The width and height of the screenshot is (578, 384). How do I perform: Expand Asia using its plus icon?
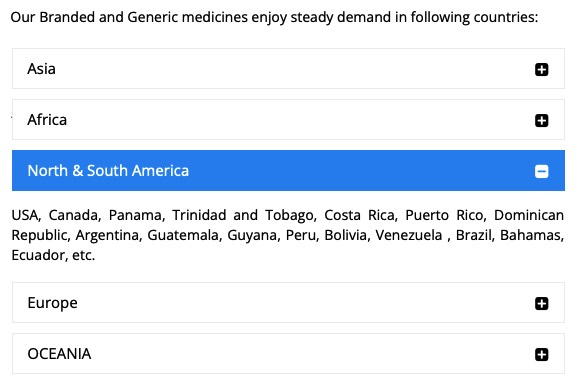(541, 69)
